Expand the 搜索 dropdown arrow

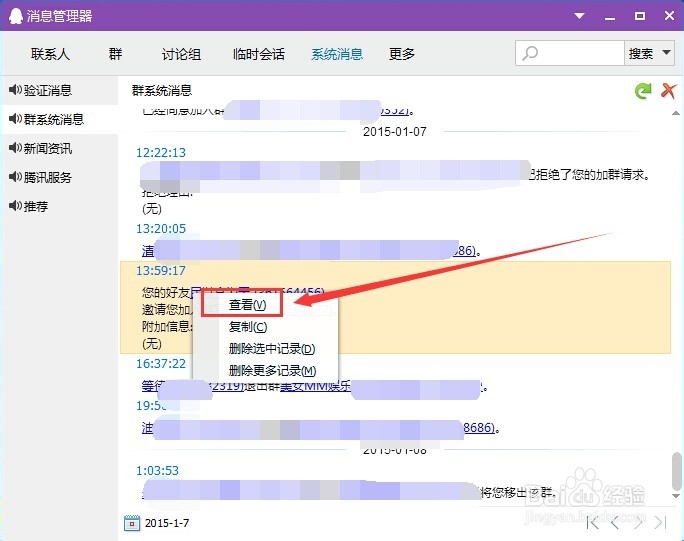tap(666, 53)
